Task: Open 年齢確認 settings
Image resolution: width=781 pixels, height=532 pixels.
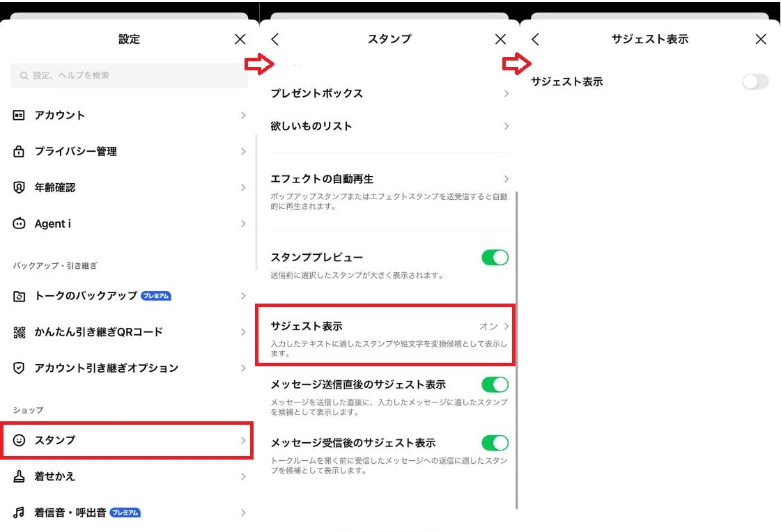Action: pyautogui.click(x=129, y=187)
